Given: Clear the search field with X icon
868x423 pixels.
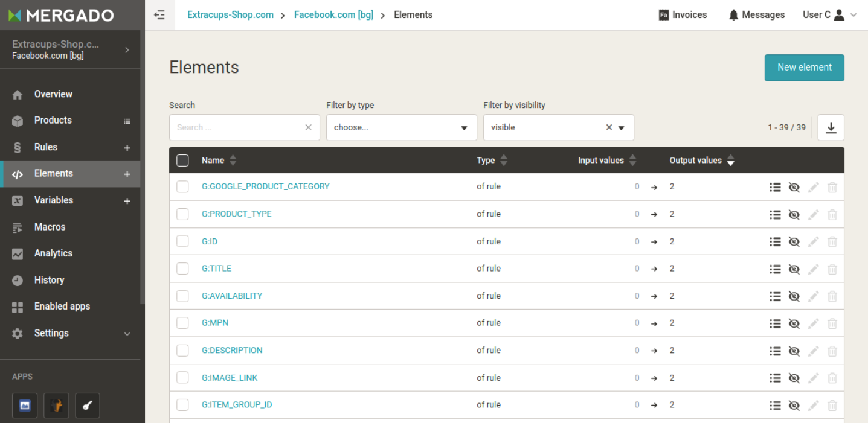Looking at the screenshot, I should click(308, 127).
